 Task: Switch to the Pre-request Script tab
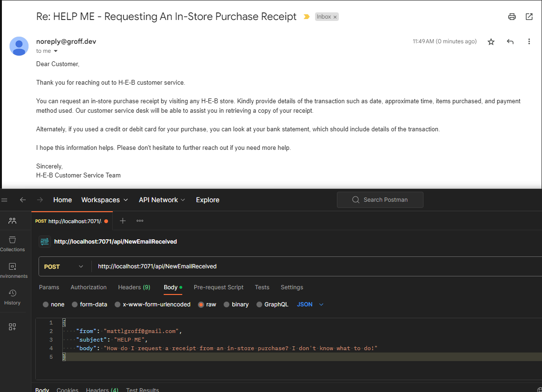(x=218, y=287)
